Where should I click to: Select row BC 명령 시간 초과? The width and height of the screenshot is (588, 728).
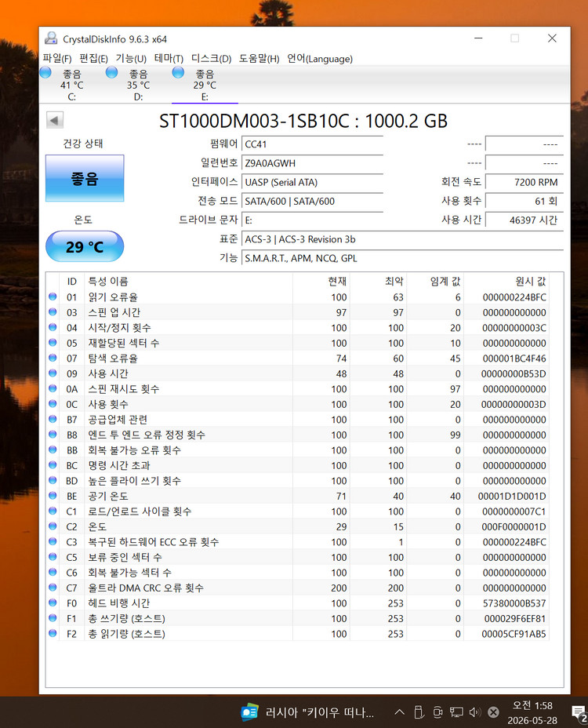(x=297, y=465)
